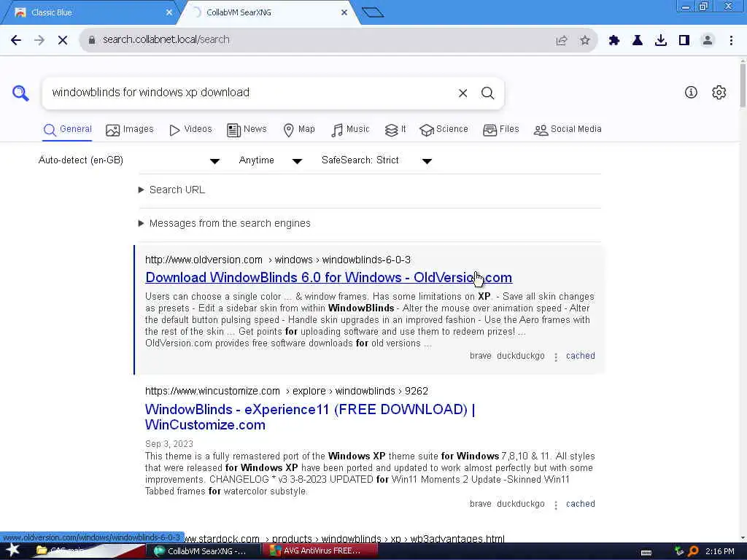The width and height of the screenshot is (747, 560).
Task: Close the Classic Blue tab
Action: [x=169, y=12]
